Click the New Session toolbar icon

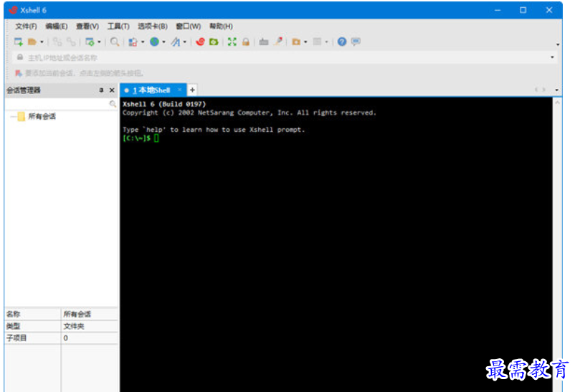(19, 42)
